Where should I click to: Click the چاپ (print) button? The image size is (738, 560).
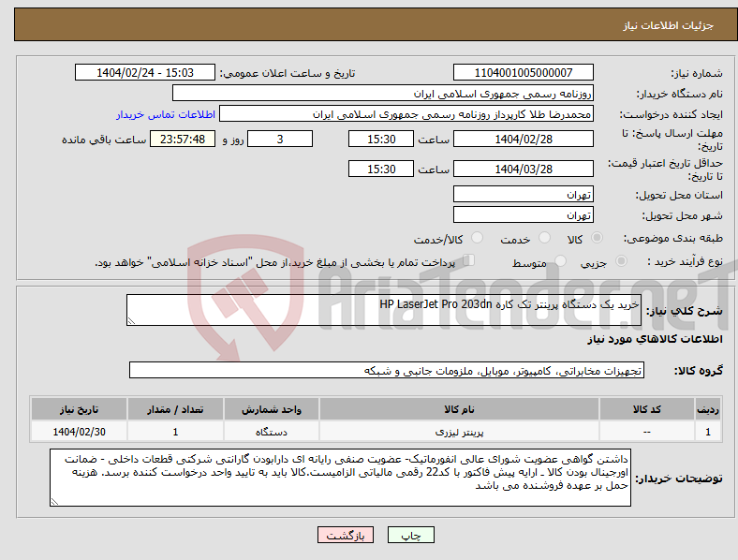[410, 535]
